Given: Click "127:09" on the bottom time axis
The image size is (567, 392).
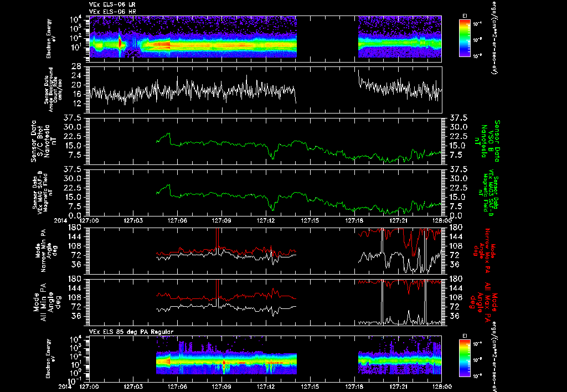Looking at the screenshot, I should pos(221,386).
